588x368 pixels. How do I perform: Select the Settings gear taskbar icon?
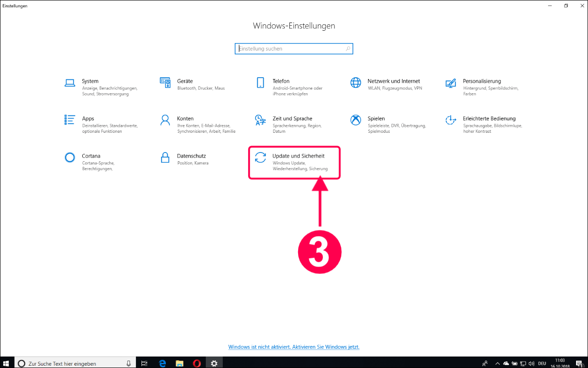coord(214,363)
